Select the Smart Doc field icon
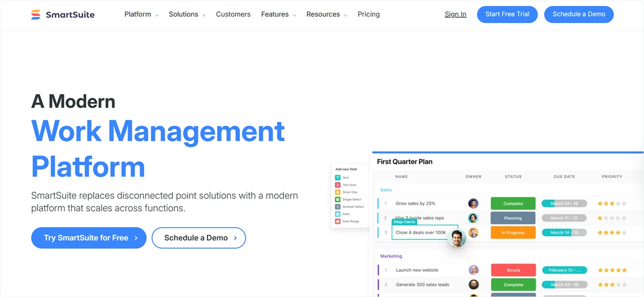The height and width of the screenshot is (297, 644). pyautogui.click(x=337, y=192)
